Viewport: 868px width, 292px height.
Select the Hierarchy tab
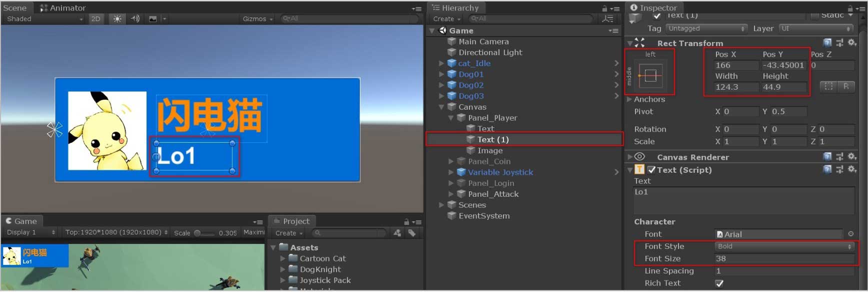(x=455, y=8)
